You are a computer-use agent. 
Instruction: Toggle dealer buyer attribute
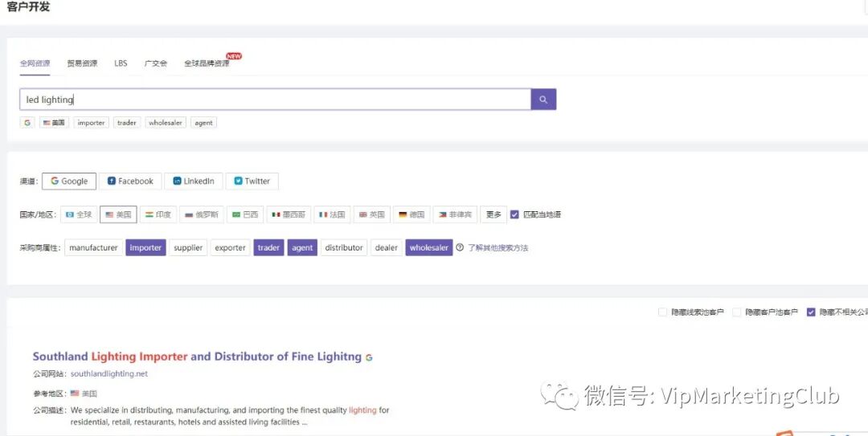click(x=387, y=248)
